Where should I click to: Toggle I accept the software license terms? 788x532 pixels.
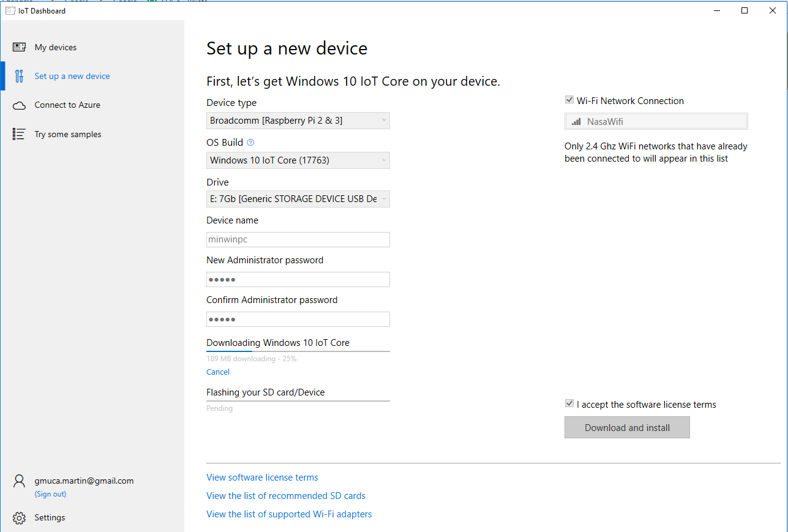(x=569, y=403)
